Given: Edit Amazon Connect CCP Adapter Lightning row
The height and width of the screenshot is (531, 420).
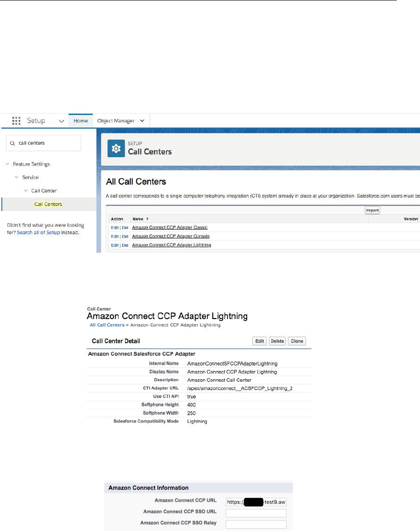Looking at the screenshot, I should (x=115, y=245).
